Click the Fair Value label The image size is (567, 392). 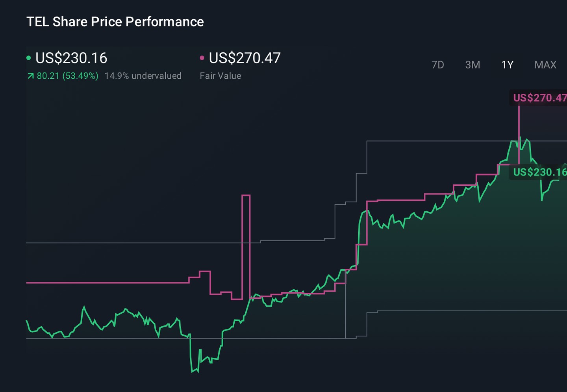[x=220, y=76]
